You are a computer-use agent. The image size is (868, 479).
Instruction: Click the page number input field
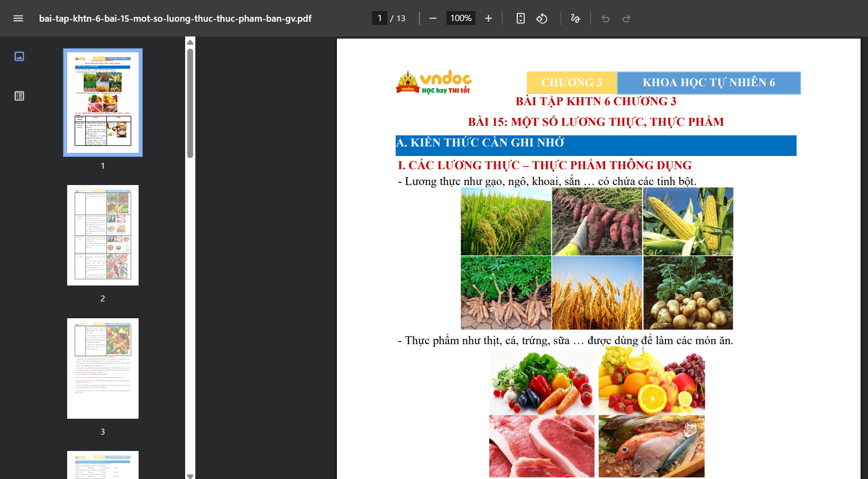pyautogui.click(x=379, y=19)
